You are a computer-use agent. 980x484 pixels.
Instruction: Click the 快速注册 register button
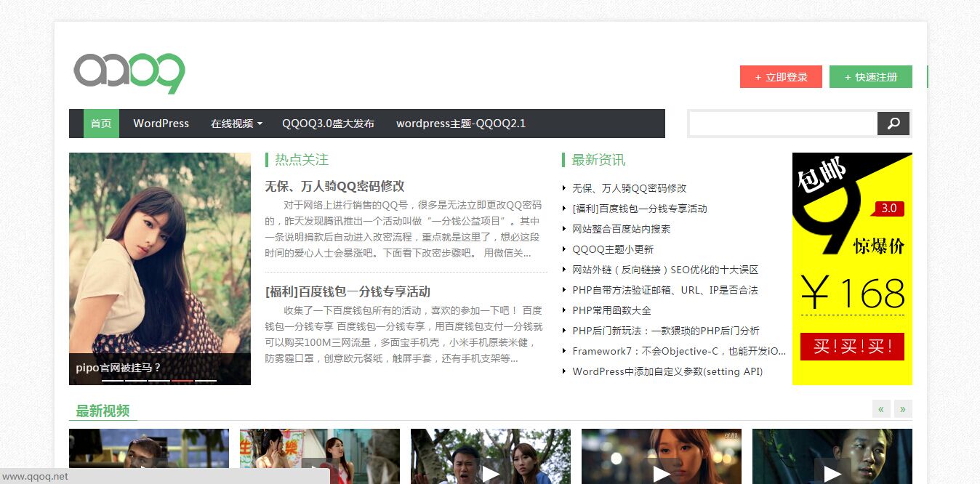(871, 77)
